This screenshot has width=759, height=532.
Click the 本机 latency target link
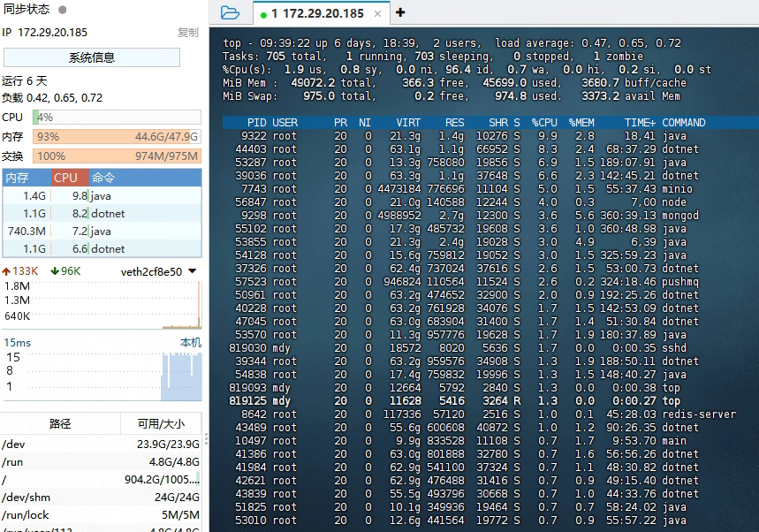(x=190, y=343)
